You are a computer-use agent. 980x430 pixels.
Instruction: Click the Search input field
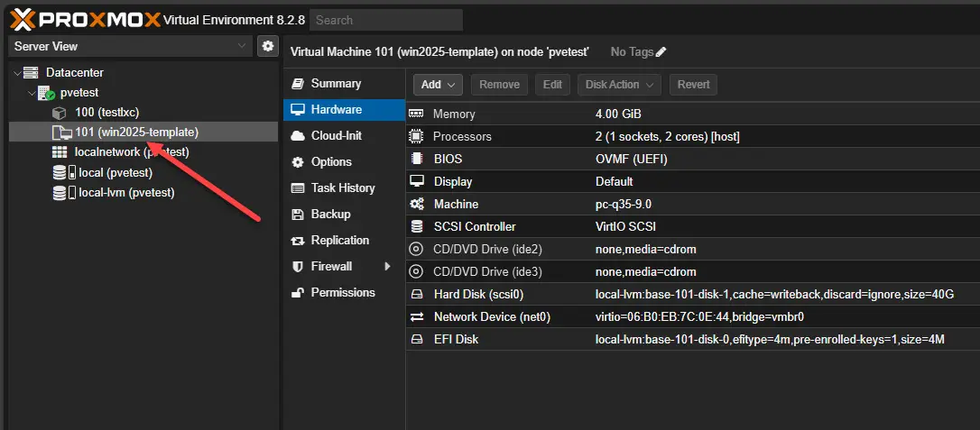click(385, 20)
